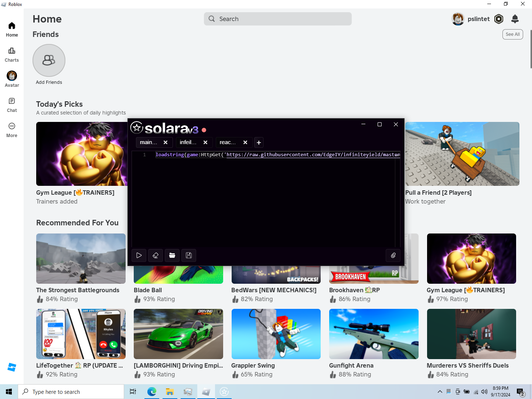Open Pull a Friend [2 Players] thumbnail

462,154
